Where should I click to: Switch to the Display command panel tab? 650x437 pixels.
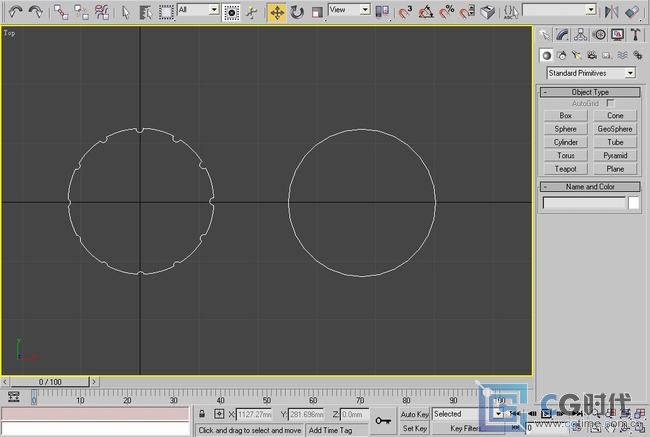click(x=617, y=35)
